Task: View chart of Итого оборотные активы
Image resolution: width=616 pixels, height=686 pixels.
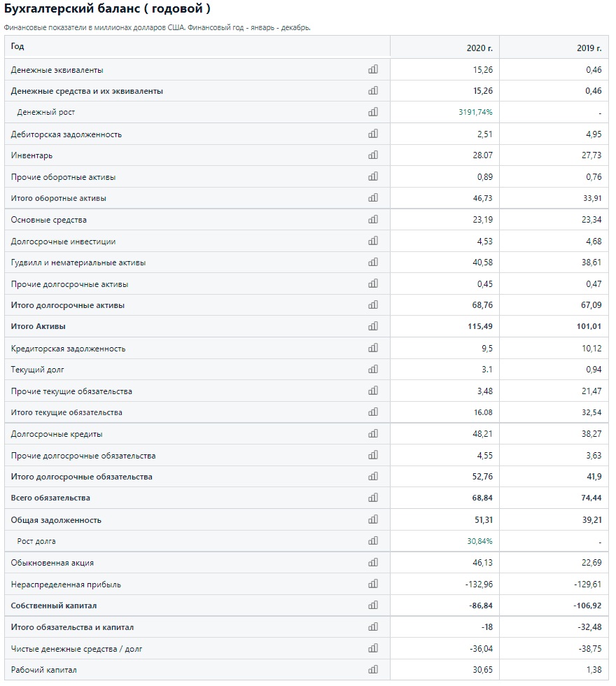Action: 372,197
